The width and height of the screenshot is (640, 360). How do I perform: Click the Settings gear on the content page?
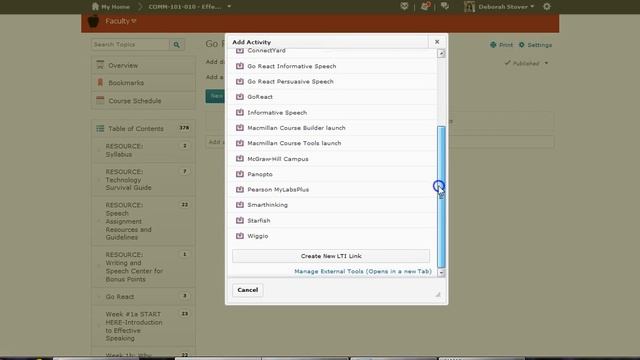522,45
